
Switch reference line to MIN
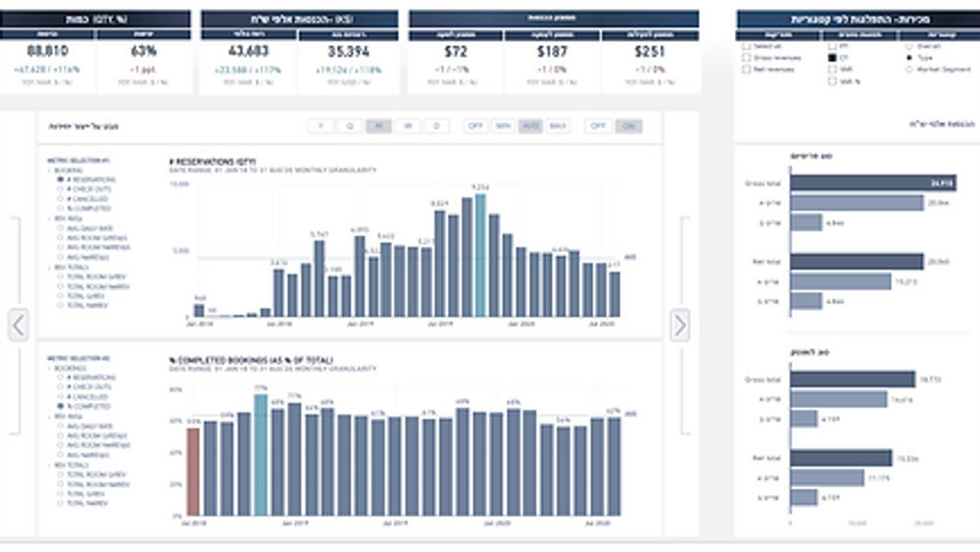pos(503,126)
